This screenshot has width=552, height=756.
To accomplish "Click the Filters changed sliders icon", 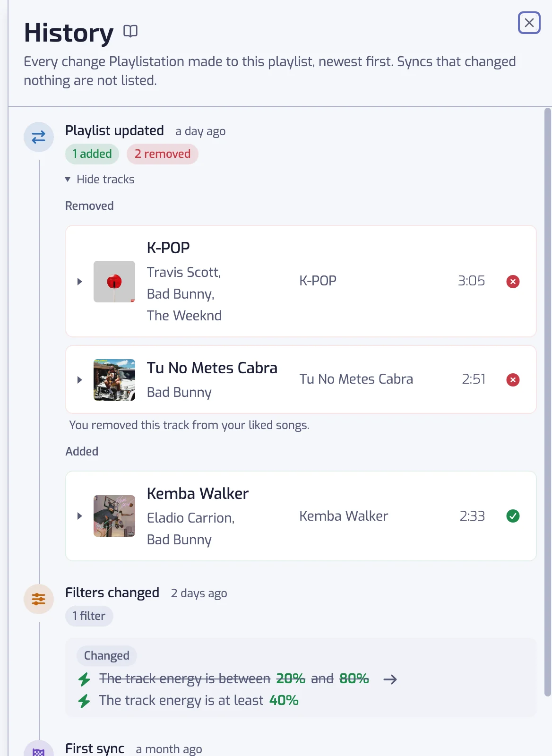I will coord(39,599).
